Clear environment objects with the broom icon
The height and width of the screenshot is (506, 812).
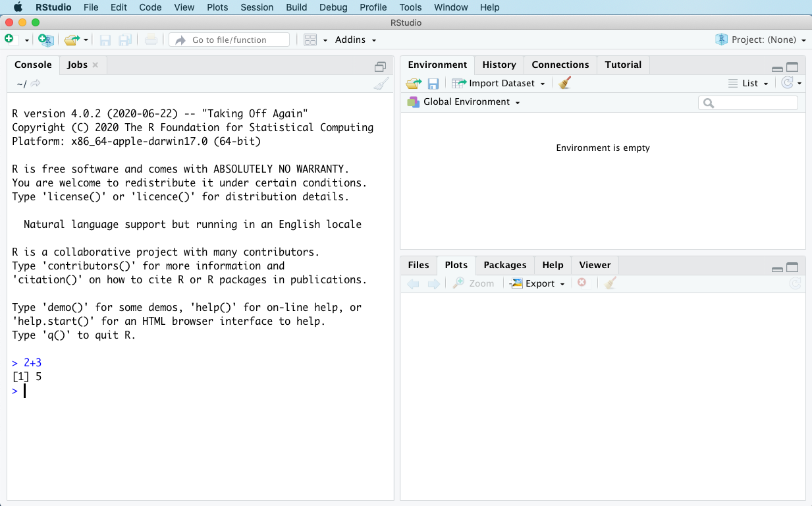pyautogui.click(x=564, y=83)
